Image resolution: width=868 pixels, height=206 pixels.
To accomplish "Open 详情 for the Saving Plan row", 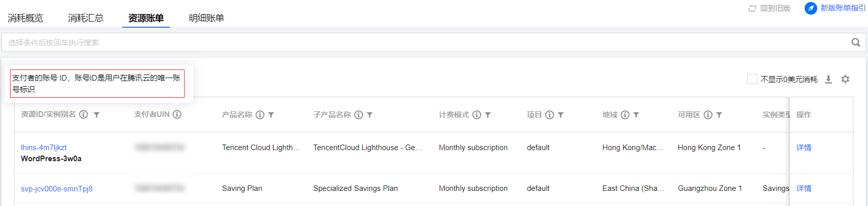I will (804, 188).
